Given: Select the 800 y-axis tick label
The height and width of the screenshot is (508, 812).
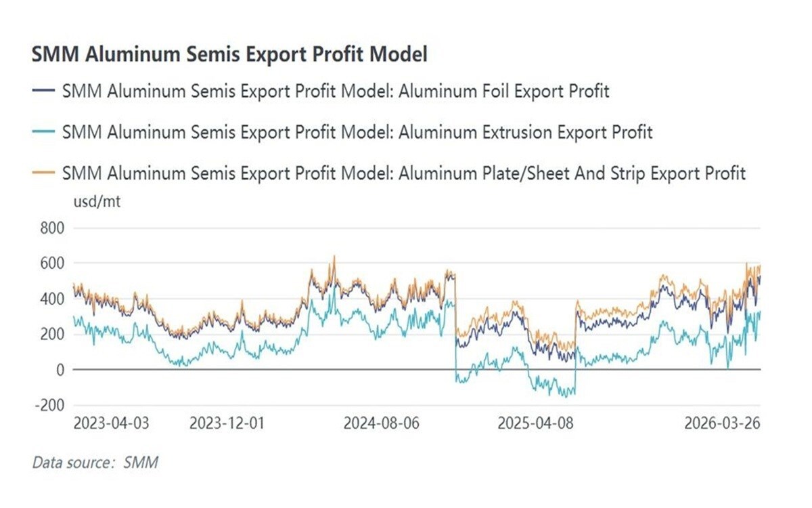Looking at the screenshot, I should [52, 228].
